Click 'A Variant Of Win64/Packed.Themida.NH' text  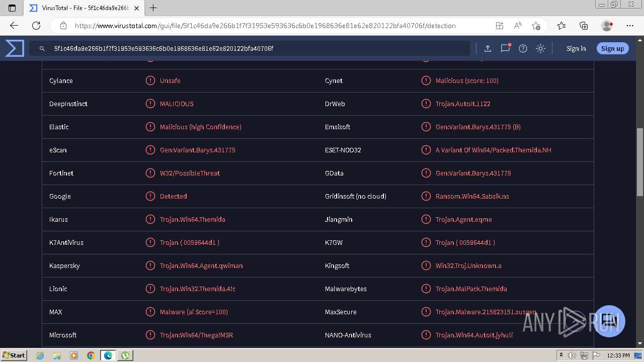(x=494, y=150)
